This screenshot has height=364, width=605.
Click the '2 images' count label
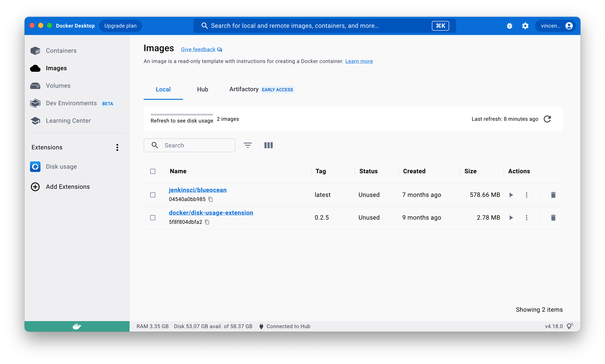[x=228, y=119]
